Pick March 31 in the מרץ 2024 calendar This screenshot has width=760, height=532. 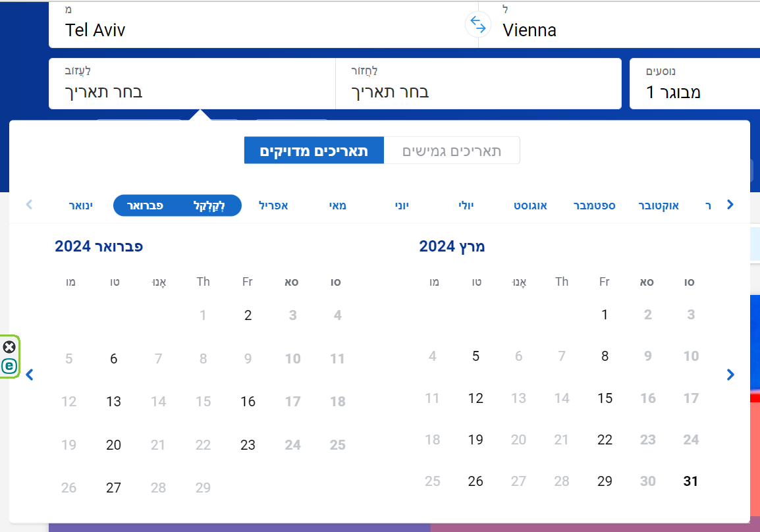[x=690, y=481]
